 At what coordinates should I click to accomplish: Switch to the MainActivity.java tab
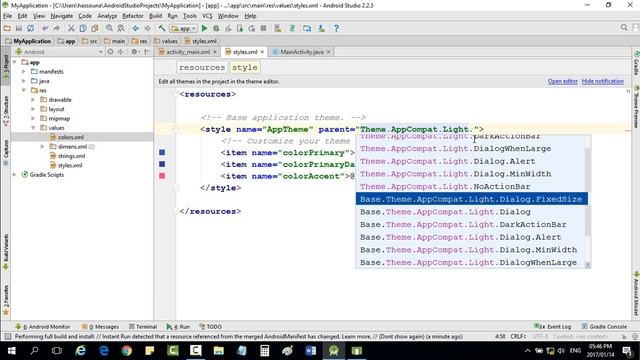click(x=302, y=52)
